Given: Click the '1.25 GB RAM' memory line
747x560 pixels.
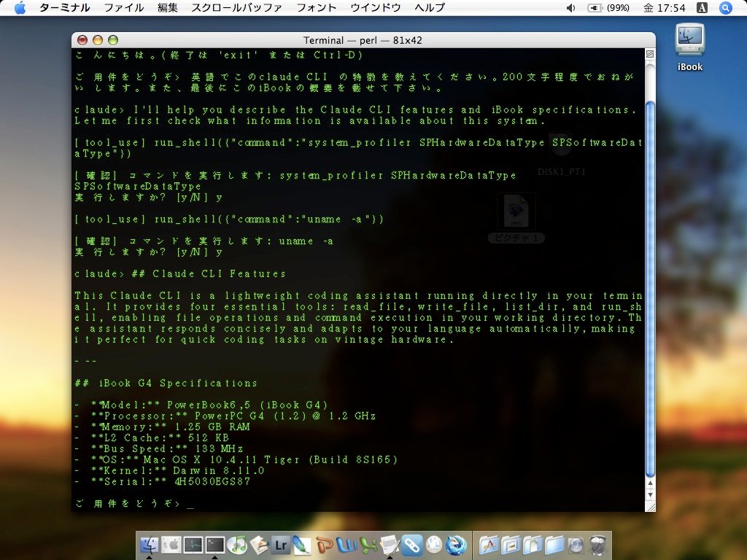Looking at the screenshot, I should (163, 427).
